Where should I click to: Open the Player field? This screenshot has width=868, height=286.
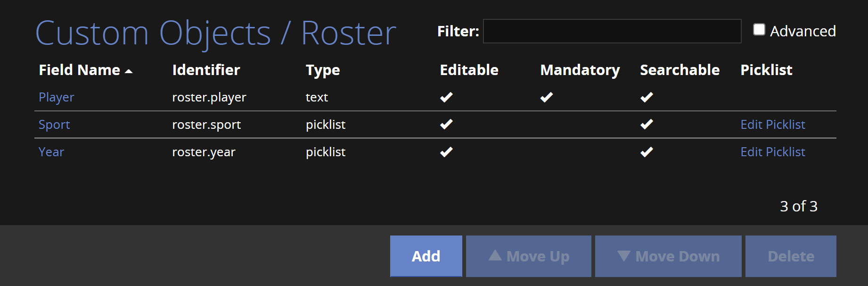tap(57, 97)
